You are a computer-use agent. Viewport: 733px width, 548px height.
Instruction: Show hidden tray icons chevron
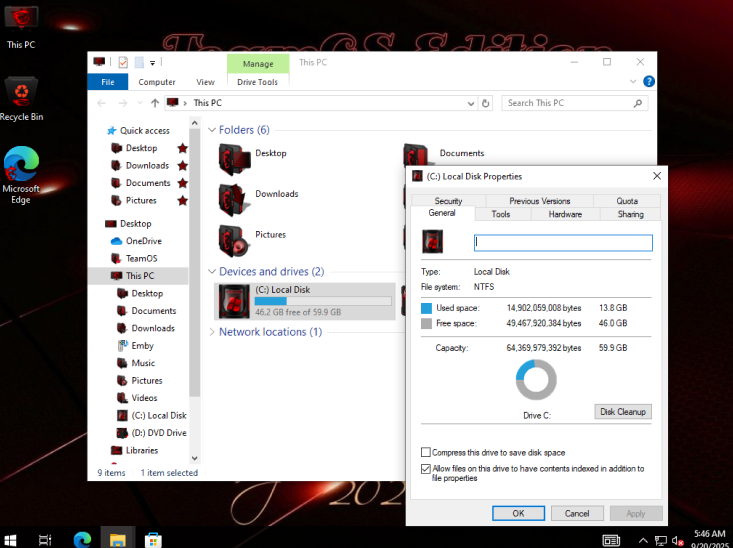tap(643, 541)
